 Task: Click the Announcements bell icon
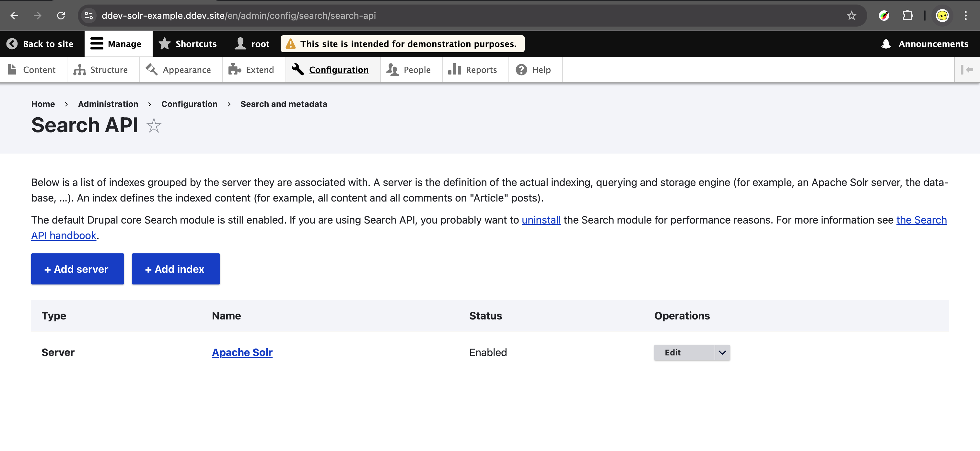(x=886, y=44)
